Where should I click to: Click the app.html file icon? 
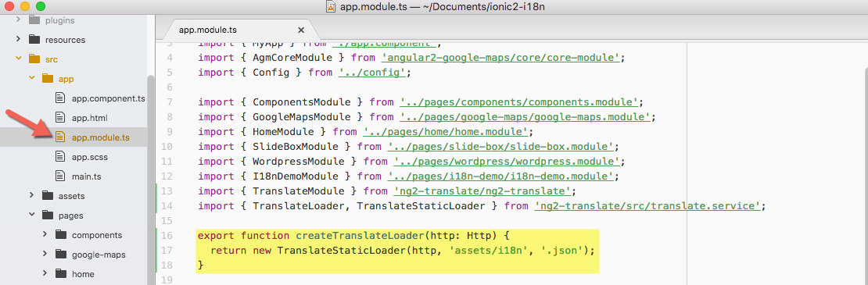pyautogui.click(x=61, y=118)
